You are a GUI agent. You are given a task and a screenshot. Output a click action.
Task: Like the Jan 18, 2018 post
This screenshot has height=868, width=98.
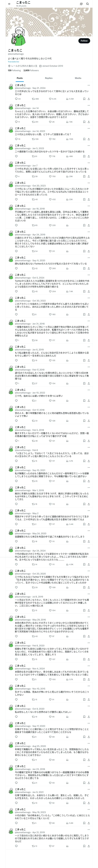tap(50, 225)
